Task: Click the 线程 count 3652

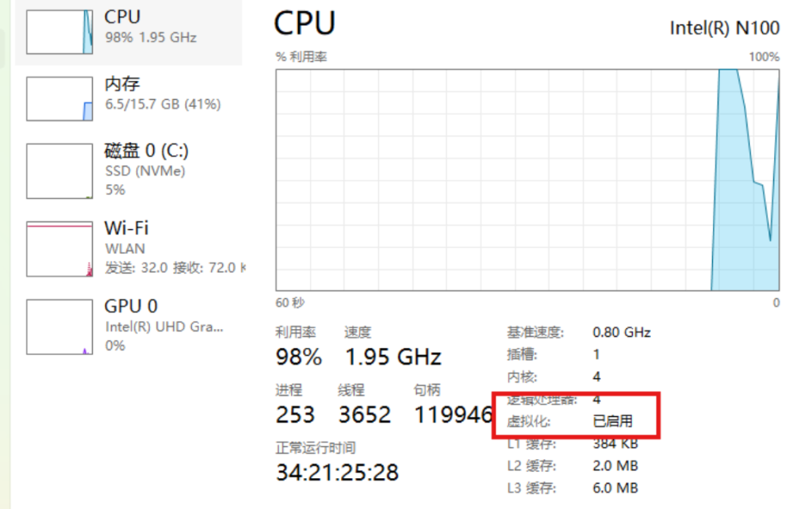Action: (x=364, y=414)
